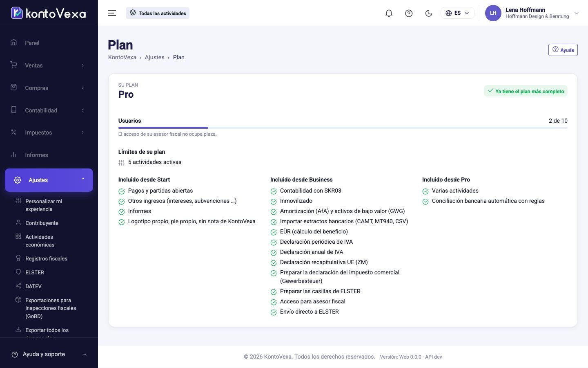Expand the Compras submenu chevron
Screen dimensions: 588x368
click(x=83, y=88)
